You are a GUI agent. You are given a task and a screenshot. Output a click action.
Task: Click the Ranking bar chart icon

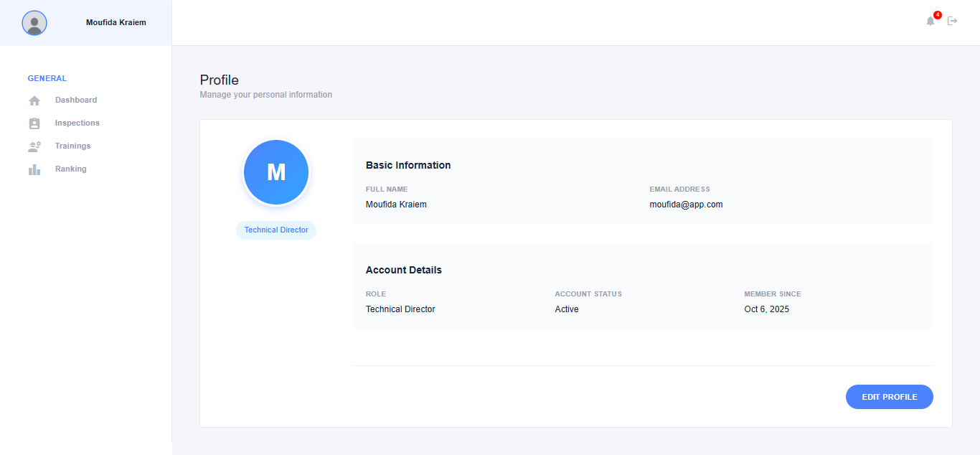pos(34,169)
